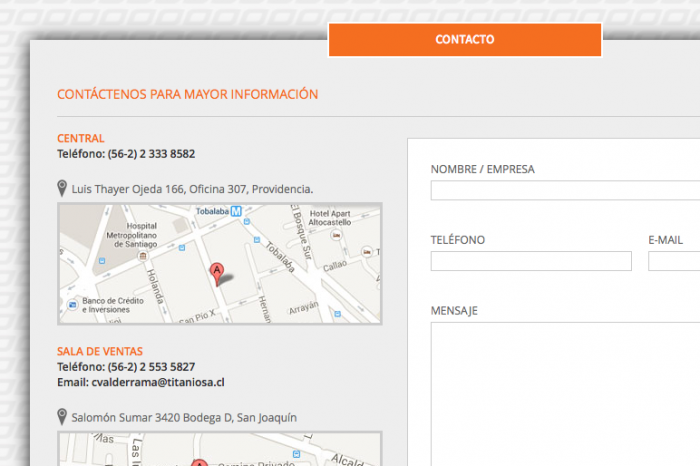
Task: Click location pin beside Salomón Sumar address
Action: (x=63, y=417)
